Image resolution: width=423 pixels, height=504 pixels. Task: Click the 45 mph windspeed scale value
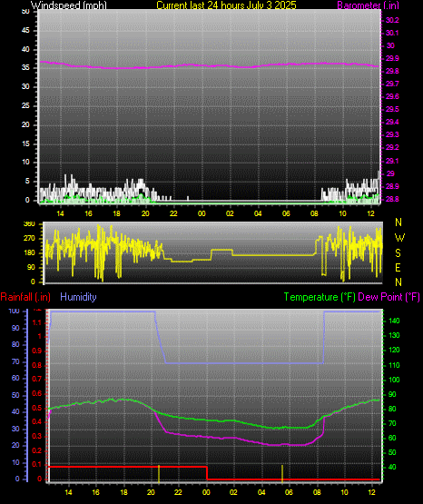point(25,31)
